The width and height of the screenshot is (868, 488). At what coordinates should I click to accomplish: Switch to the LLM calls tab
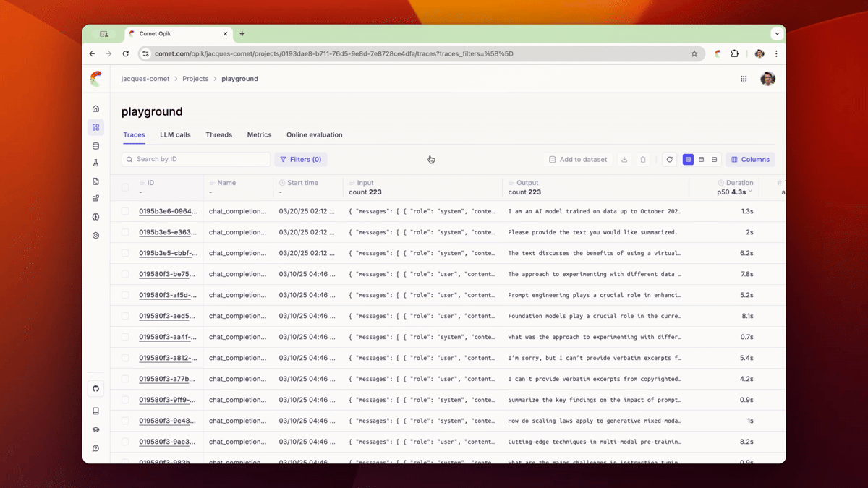click(x=175, y=135)
